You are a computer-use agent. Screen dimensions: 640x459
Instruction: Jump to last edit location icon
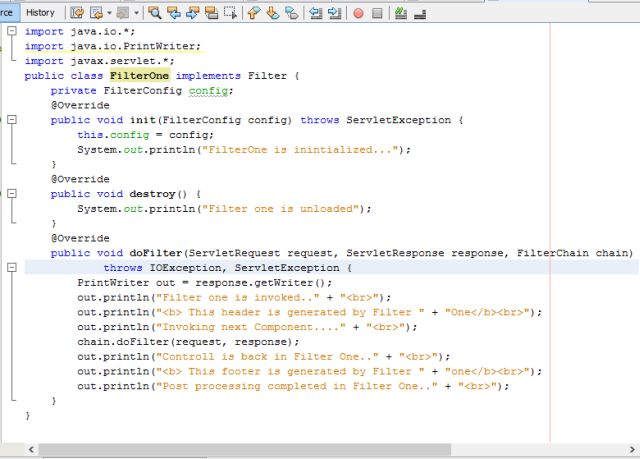(77, 13)
